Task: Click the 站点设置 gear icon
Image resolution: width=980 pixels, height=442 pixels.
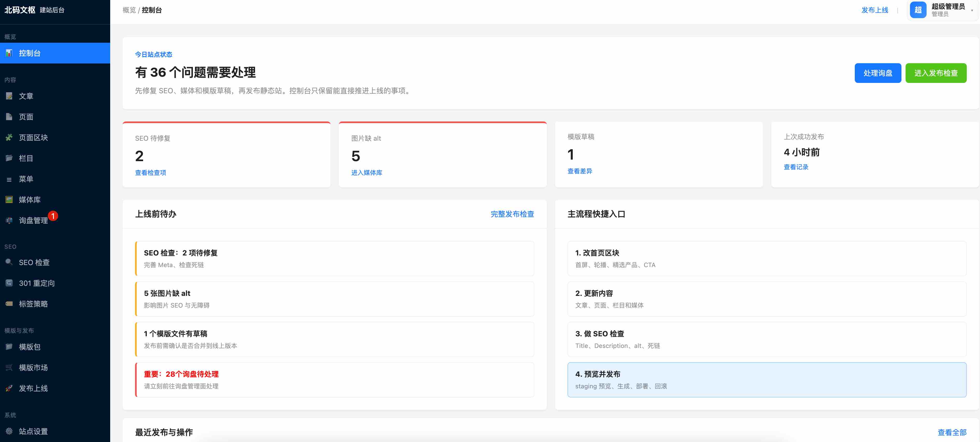Action: coord(9,431)
